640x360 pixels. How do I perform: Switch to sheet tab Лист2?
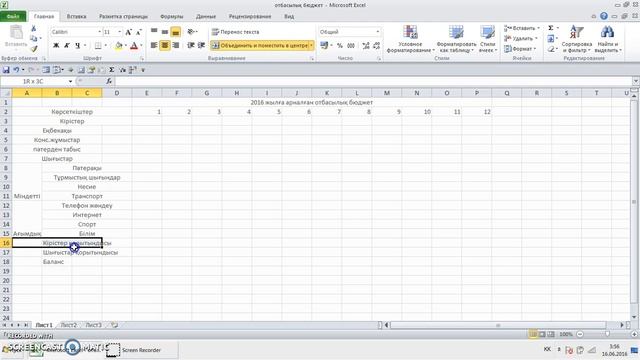coord(69,325)
